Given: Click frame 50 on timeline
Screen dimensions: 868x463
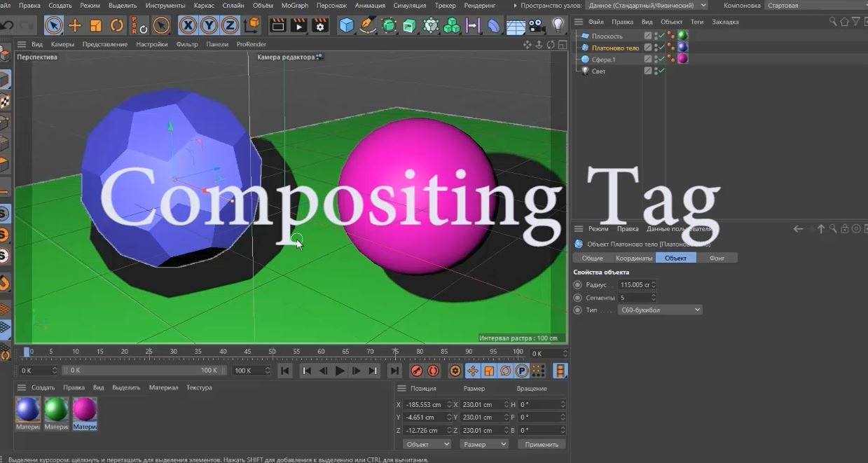Looking at the screenshot, I should pos(272,352).
